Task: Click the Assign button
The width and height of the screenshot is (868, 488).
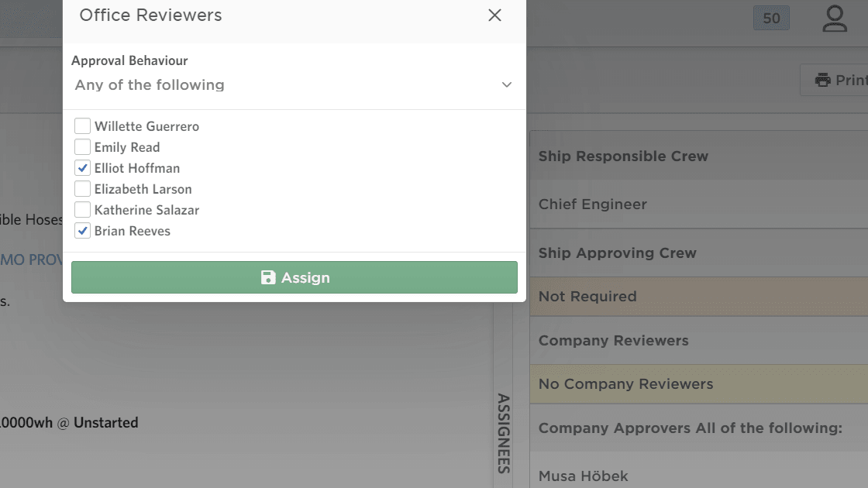Action: [x=294, y=277]
